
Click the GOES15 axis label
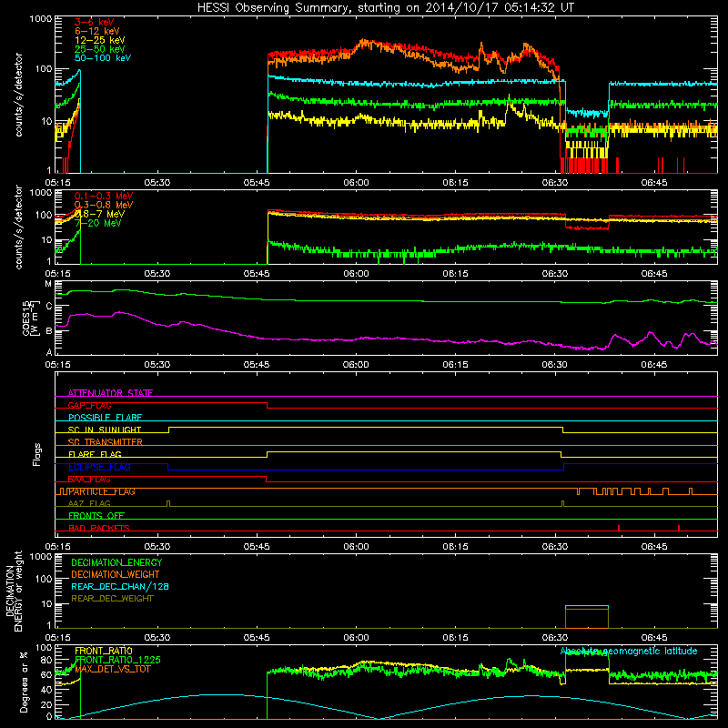pyautogui.click(x=31, y=318)
